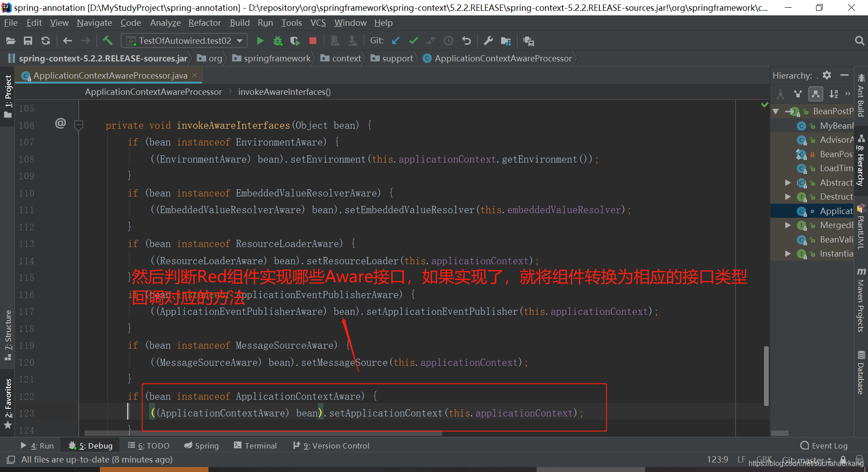Click the overriding method gutter @ icon

click(x=61, y=123)
